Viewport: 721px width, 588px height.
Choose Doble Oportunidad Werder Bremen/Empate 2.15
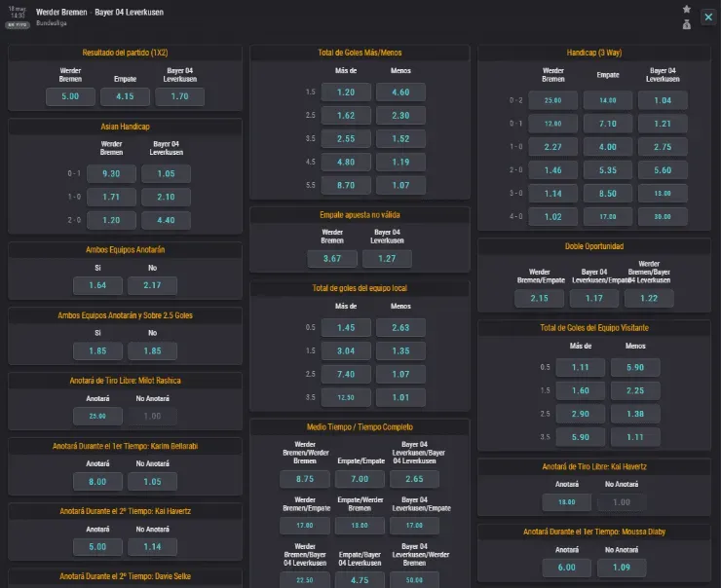[x=540, y=299]
